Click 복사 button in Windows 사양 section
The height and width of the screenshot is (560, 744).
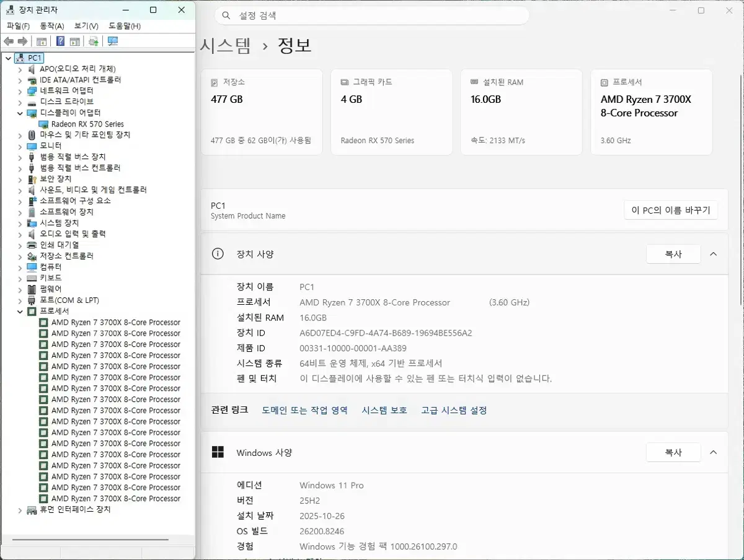tap(673, 452)
